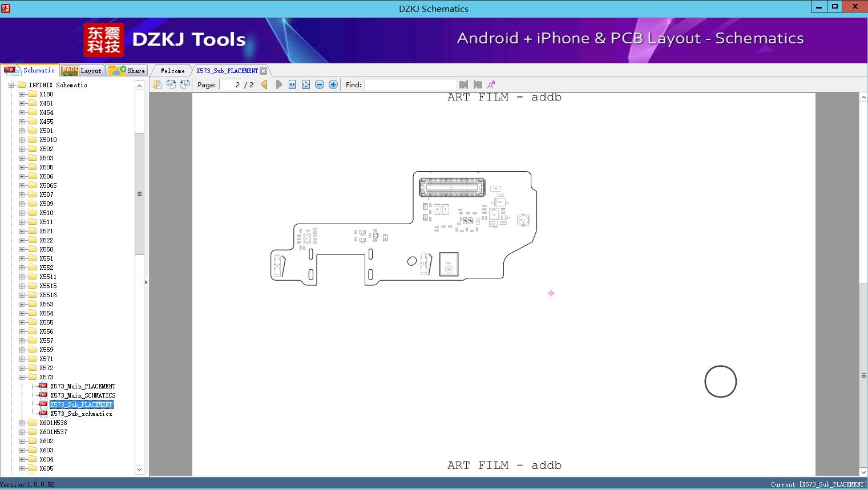This screenshot has height=490, width=868.
Task: Expand the X601H536 folder
Action: pyautogui.click(x=21, y=423)
